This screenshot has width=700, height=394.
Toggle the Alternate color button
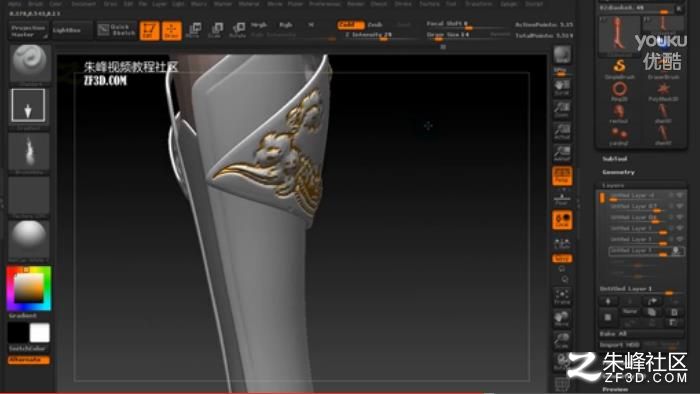(29, 360)
